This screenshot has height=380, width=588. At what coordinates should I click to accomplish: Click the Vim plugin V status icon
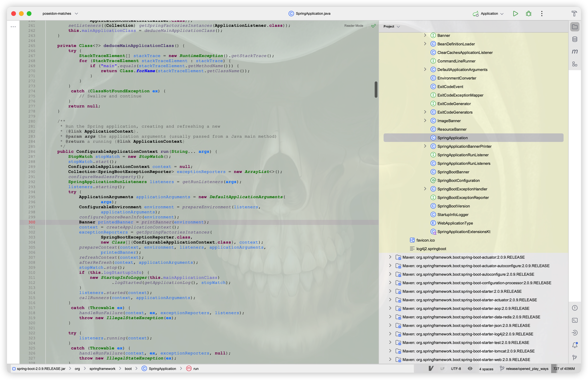(x=431, y=368)
